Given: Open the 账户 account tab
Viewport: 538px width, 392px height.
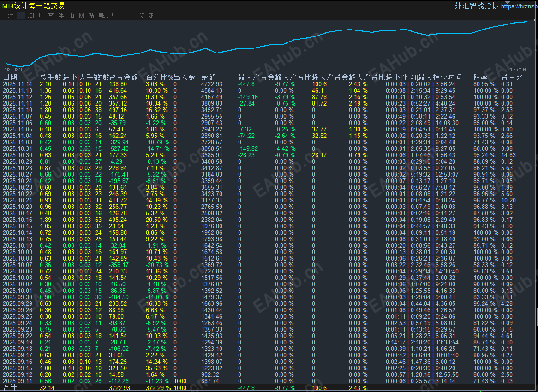Looking at the screenshot, I should click(106, 16).
